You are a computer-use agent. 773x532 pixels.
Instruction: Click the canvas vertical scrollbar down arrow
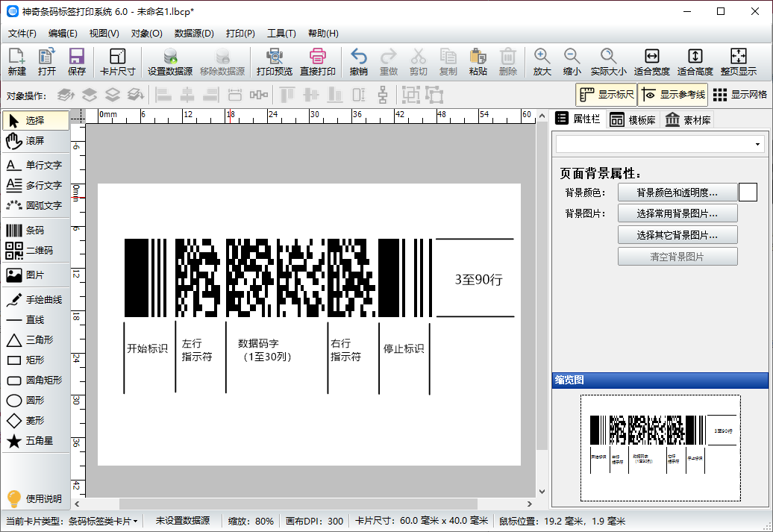542,491
